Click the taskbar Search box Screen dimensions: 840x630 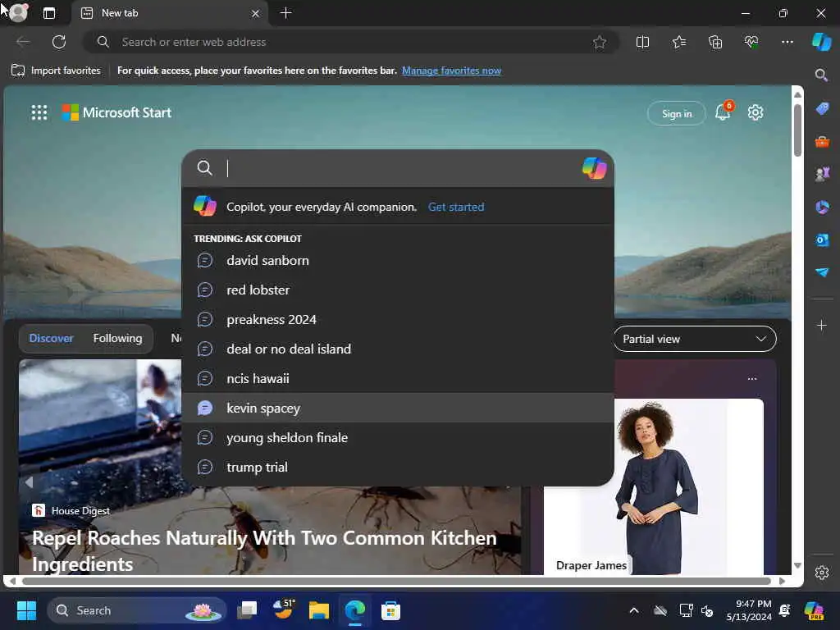click(x=137, y=610)
